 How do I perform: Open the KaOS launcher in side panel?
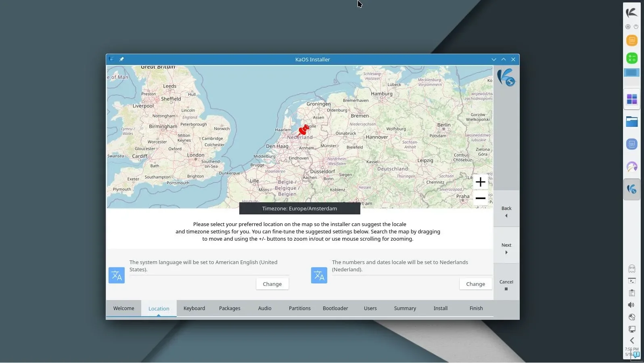(631, 13)
